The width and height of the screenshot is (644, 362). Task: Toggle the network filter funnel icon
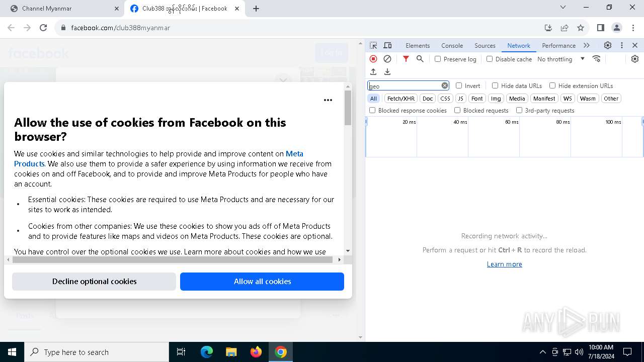[406, 59]
